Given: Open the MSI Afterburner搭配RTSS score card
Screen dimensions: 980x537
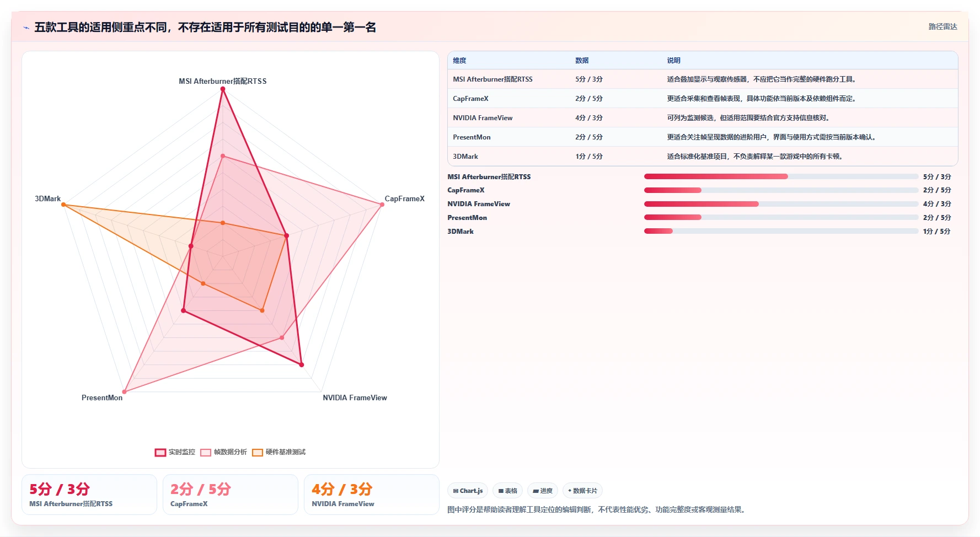Looking at the screenshot, I should (x=89, y=495).
